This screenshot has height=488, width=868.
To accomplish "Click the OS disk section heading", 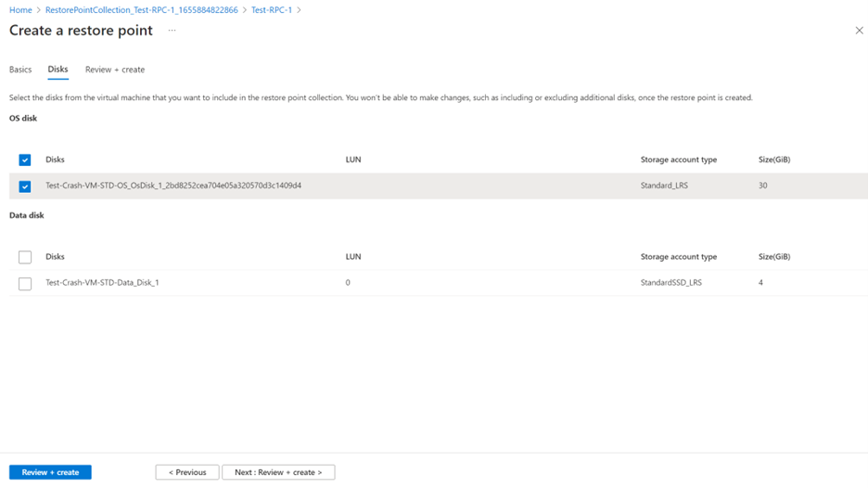I will 23,118.
